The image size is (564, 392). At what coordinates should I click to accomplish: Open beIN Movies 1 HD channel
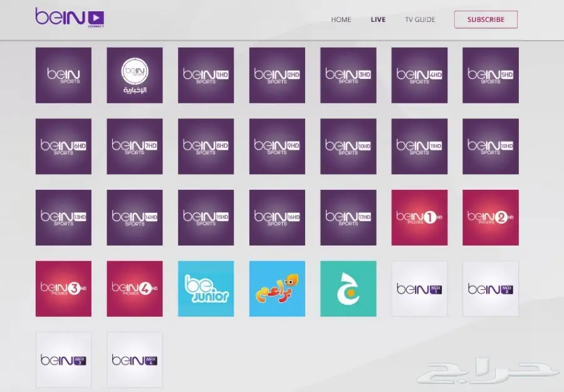coord(419,217)
